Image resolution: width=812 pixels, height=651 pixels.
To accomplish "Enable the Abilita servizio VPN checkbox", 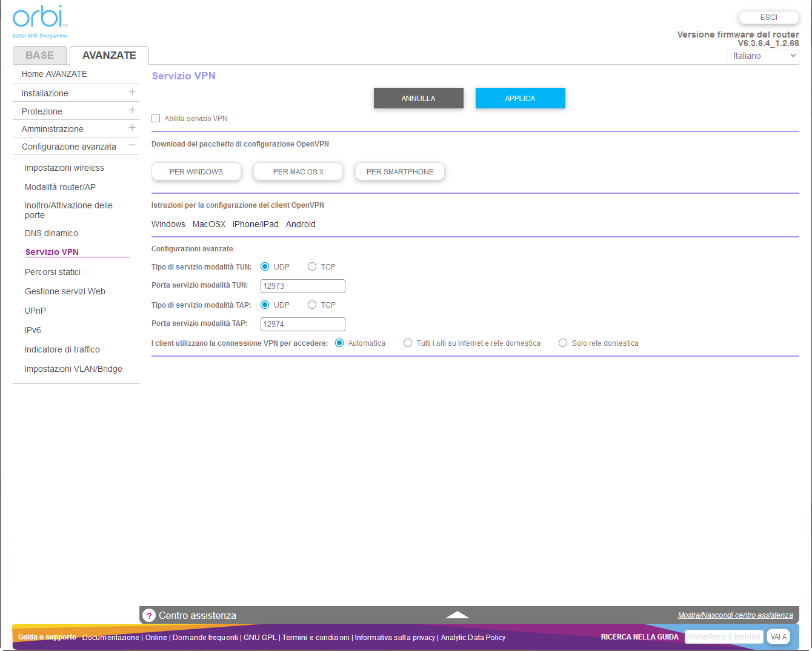I will [x=156, y=118].
